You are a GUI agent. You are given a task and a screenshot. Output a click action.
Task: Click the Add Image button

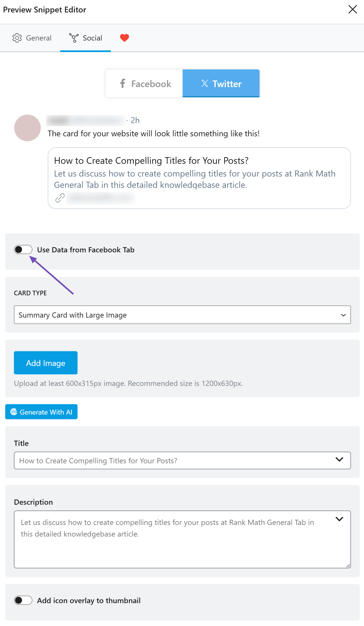(x=46, y=363)
